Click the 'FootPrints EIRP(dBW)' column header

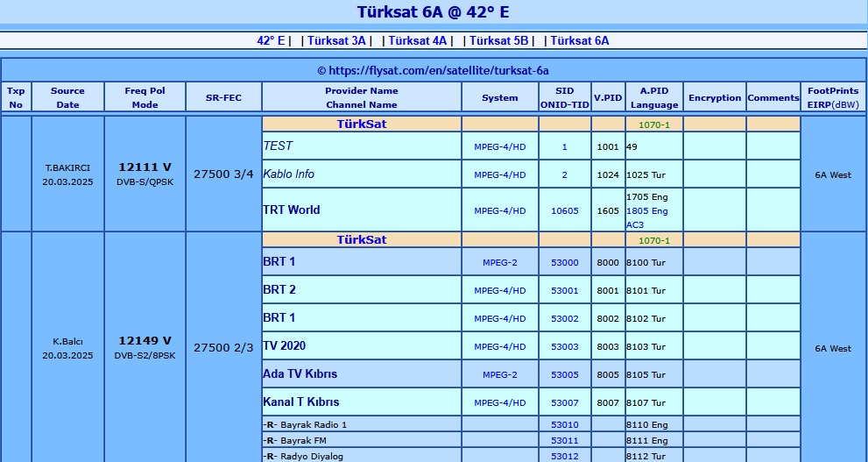833,97
